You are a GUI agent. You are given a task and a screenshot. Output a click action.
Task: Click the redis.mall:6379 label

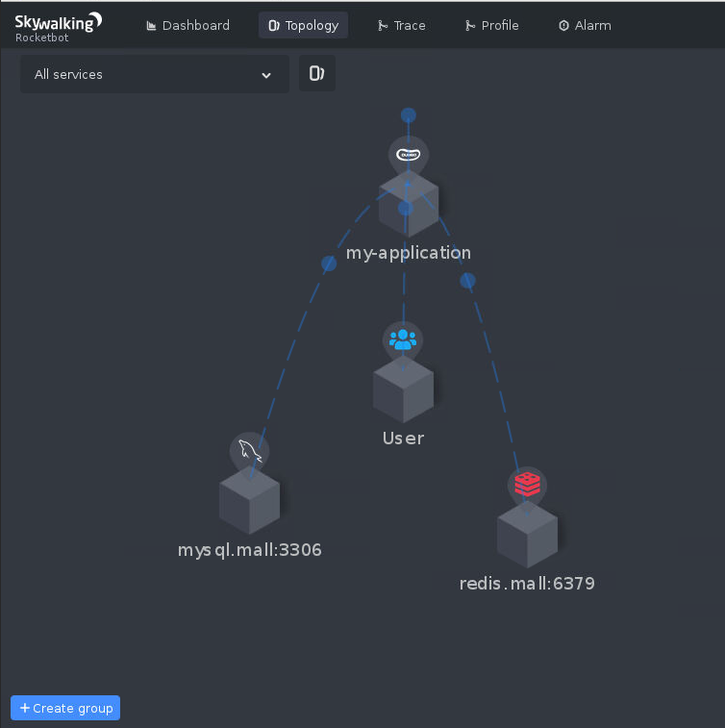[x=527, y=584]
